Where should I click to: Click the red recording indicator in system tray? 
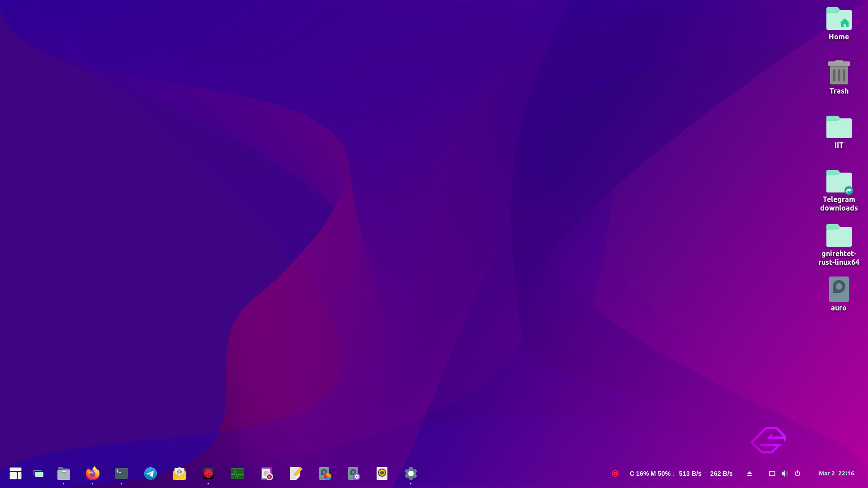click(615, 474)
